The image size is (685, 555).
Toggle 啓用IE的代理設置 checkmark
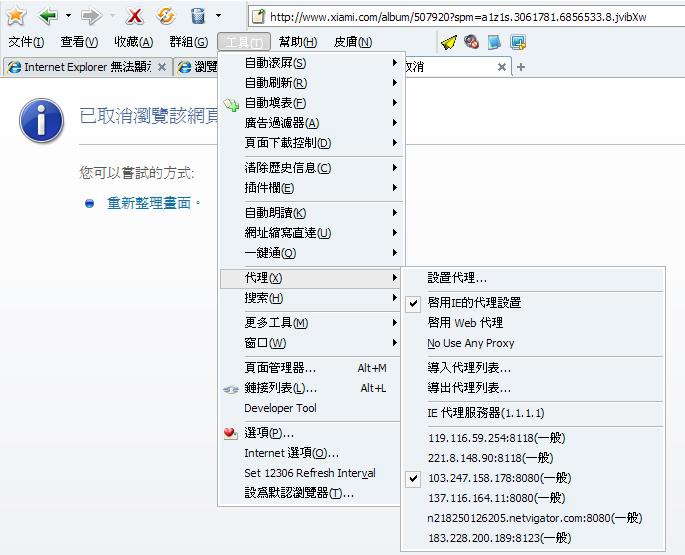tap(533, 303)
